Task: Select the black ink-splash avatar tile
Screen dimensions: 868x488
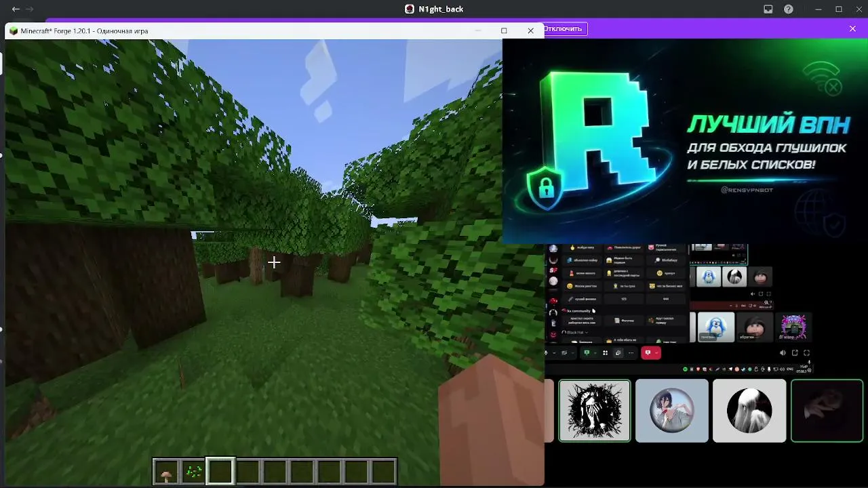Action: (x=595, y=411)
